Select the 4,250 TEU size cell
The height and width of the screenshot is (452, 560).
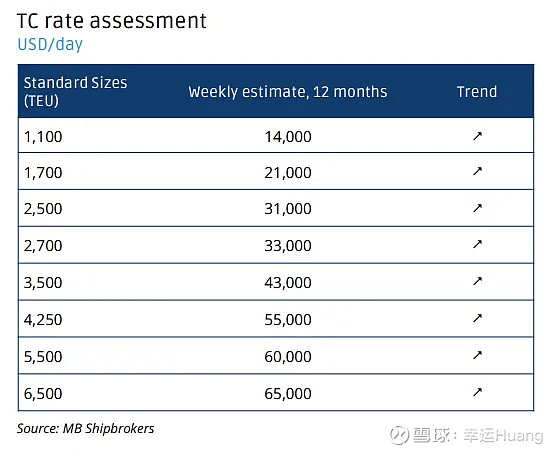tap(43, 320)
